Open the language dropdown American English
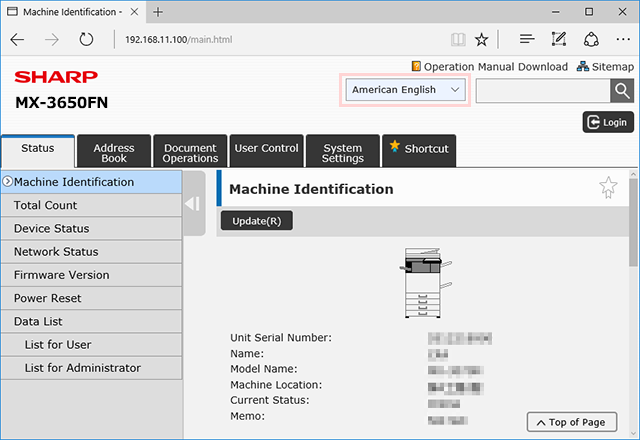The width and height of the screenshot is (640, 440). coord(405,90)
